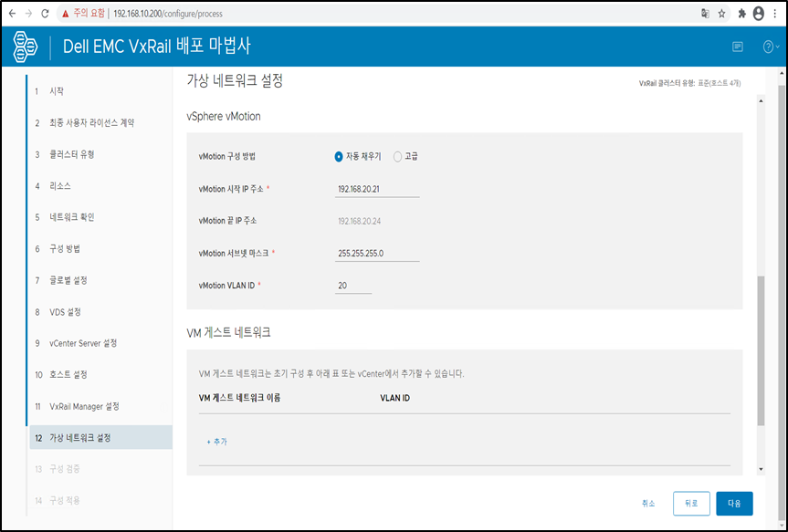Screen dimensions: 788x532
Task: Click the vMotion VLAN ID field
Action: [353, 286]
